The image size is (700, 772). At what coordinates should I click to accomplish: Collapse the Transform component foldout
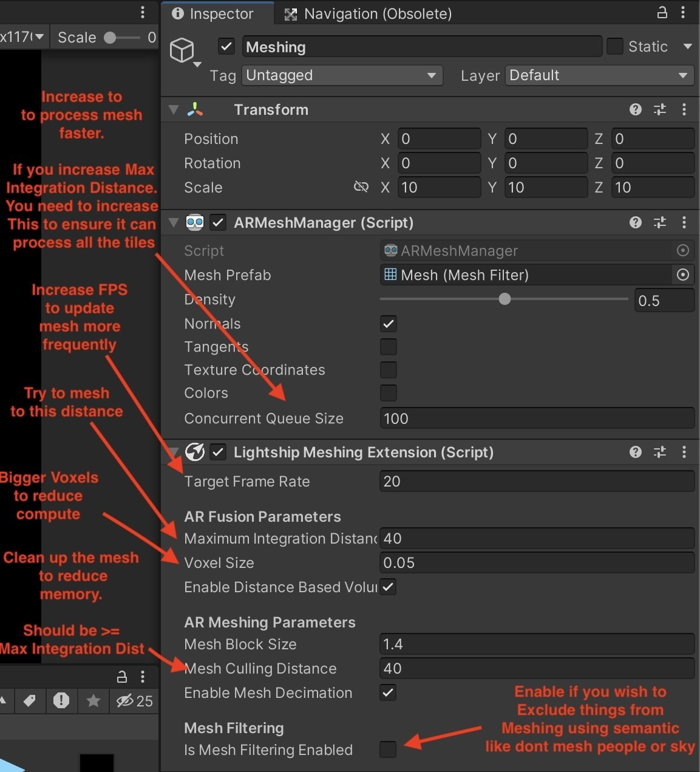click(174, 110)
